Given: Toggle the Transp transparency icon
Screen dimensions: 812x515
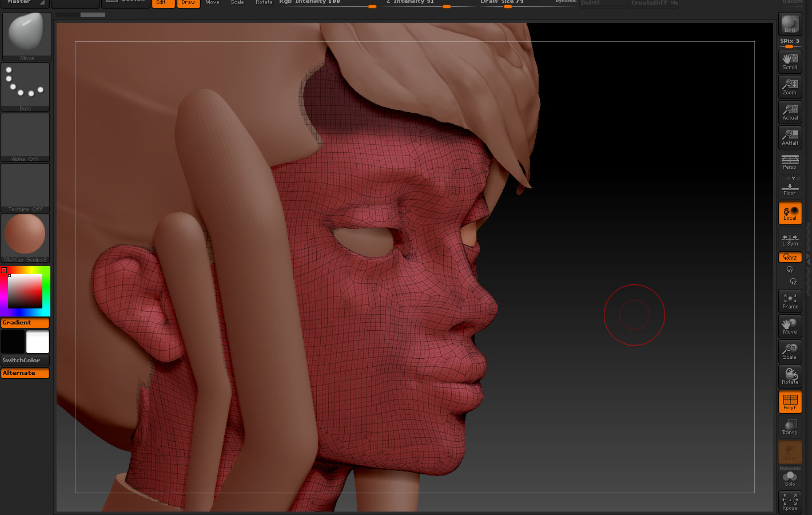Looking at the screenshot, I should (x=790, y=427).
